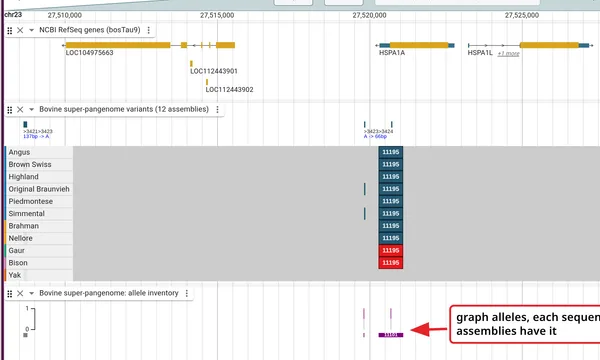Select the Brown Swiss row label
This screenshot has height=360, width=600.
[x=30, y=165]
